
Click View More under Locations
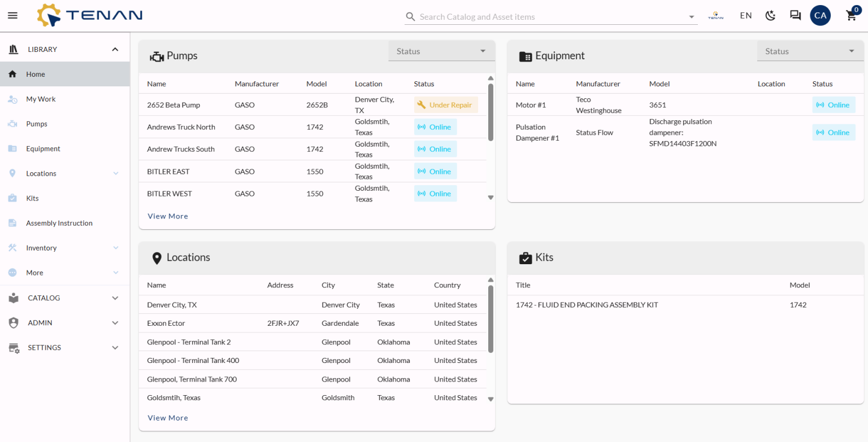point(168,418)
